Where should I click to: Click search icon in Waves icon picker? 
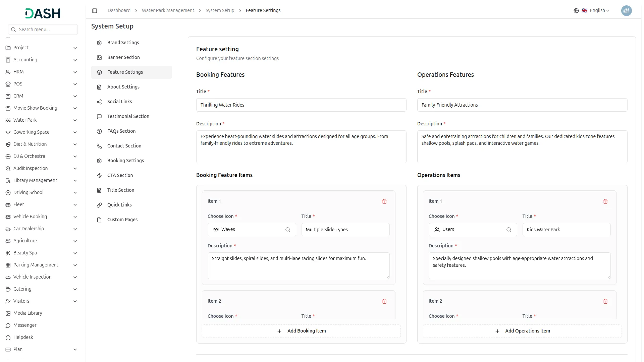click(x=288, y=230)
